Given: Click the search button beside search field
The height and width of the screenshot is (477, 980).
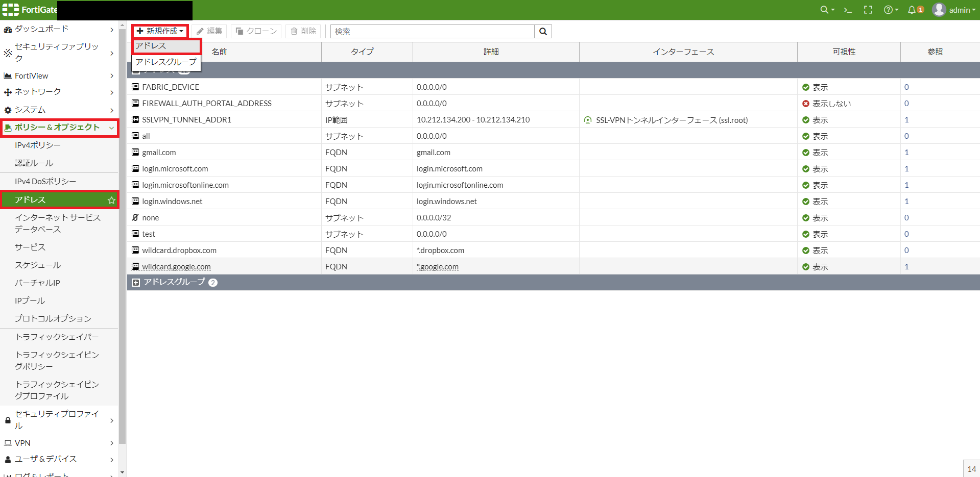Looking at the screenshot, I should click(x=543, y=32).
